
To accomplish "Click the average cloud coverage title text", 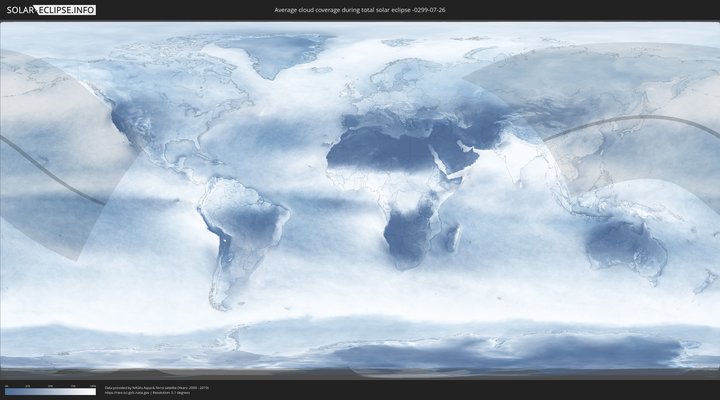I will [x=360, y=9].
